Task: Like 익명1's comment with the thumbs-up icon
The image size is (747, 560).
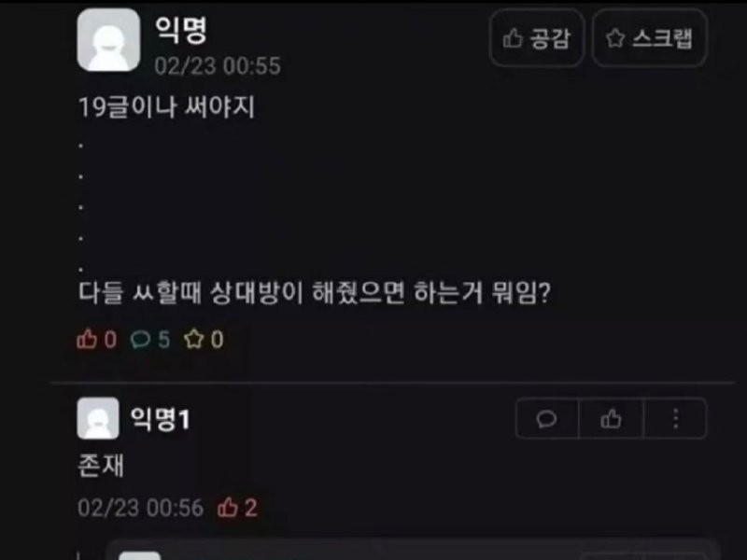Action: (611, 419)
